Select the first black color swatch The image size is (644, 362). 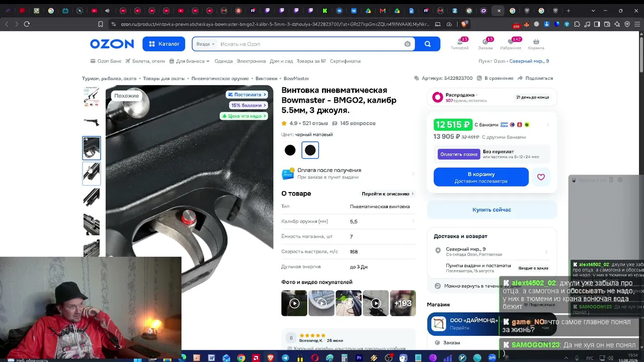290,150
